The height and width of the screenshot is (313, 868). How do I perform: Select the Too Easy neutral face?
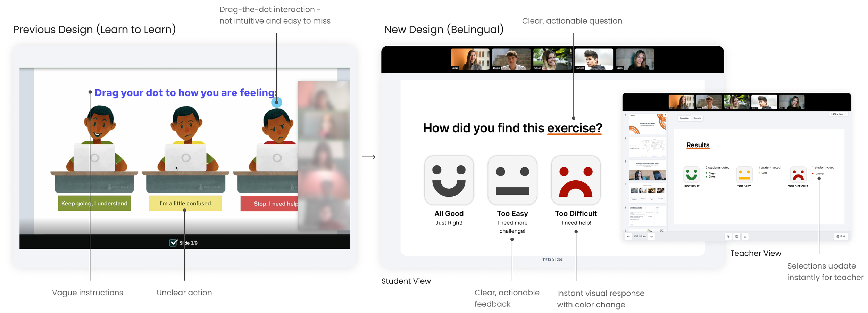pos(512,180)
